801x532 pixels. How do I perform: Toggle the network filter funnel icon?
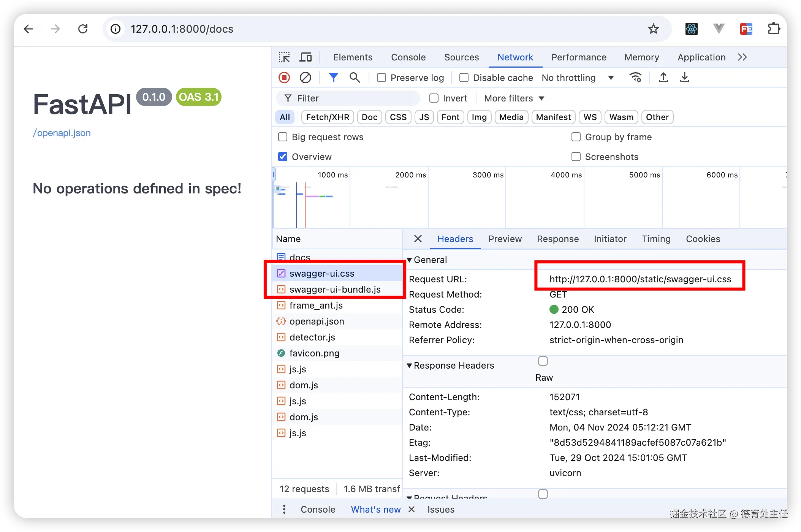[333, 78]
